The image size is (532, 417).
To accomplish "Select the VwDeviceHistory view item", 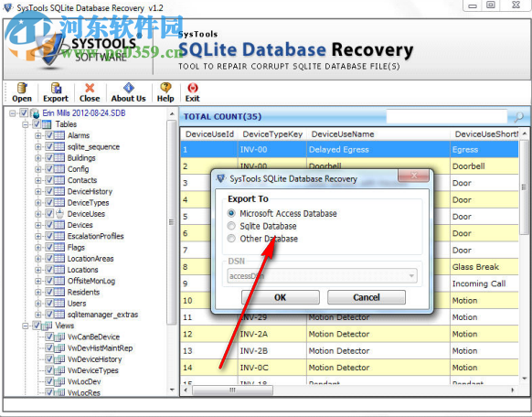I will coord(94,359).
